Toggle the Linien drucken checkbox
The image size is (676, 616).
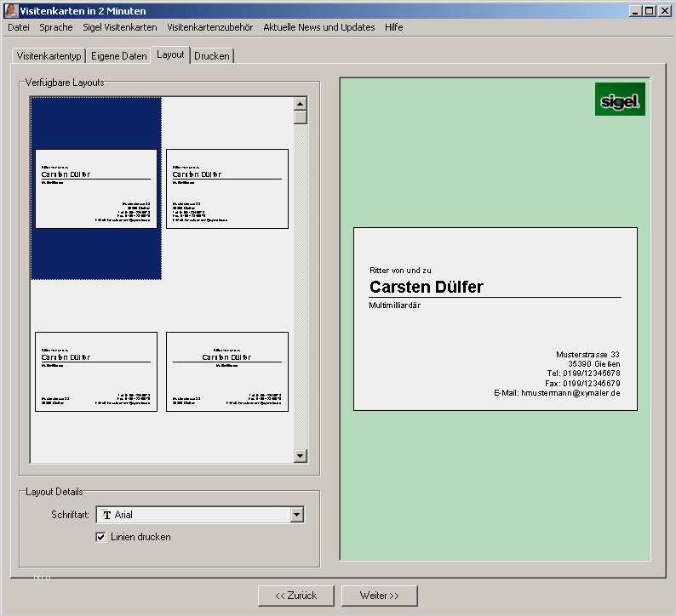tap(101, 537)
